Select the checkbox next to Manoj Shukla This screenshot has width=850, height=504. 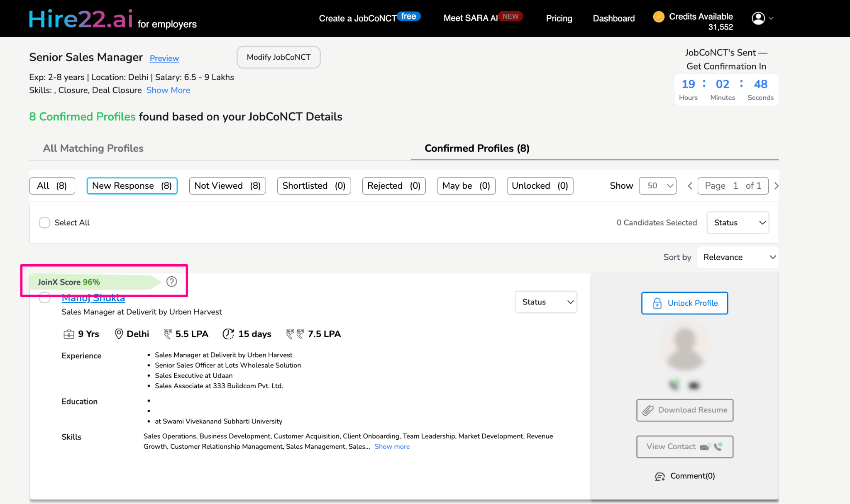click(x=44, y=298)
